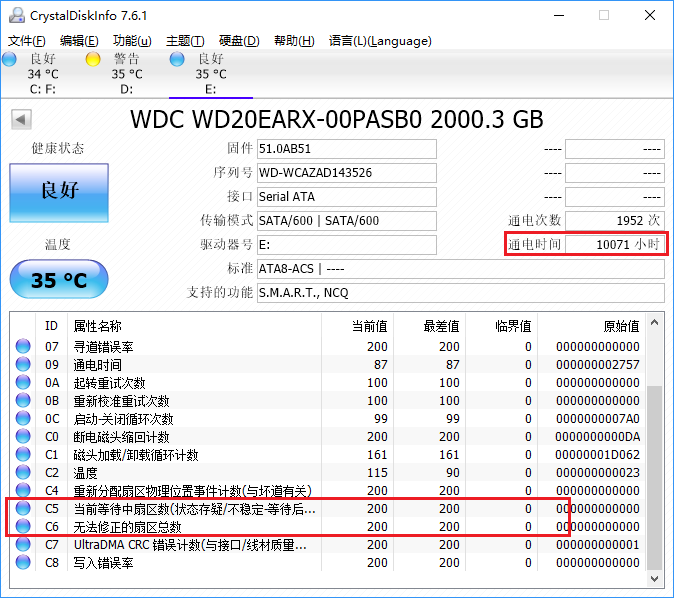
Task: Click yellow warning circle for D: disk
Action: tap(93, 59)
